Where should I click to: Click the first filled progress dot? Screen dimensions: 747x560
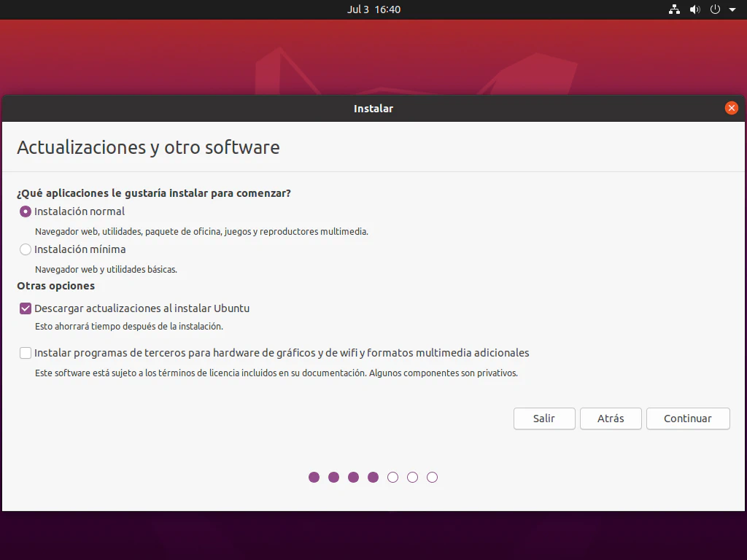click(x=314, y=478)
